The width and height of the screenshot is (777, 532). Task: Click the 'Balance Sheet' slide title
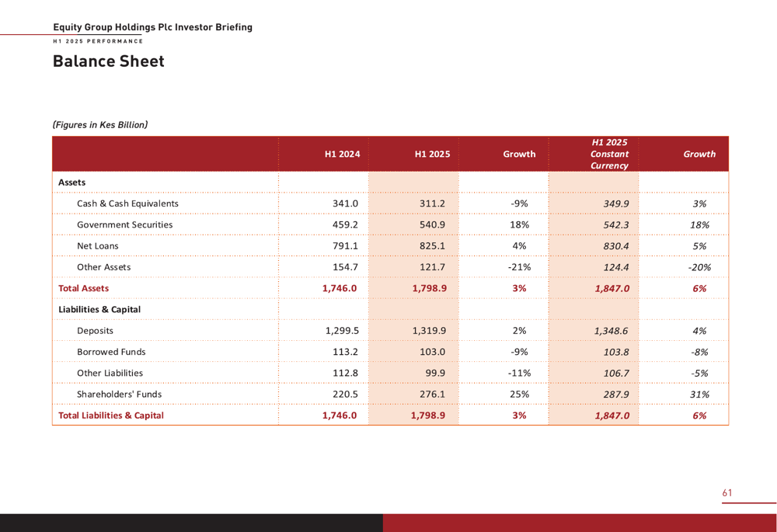(x=109, y=61)
